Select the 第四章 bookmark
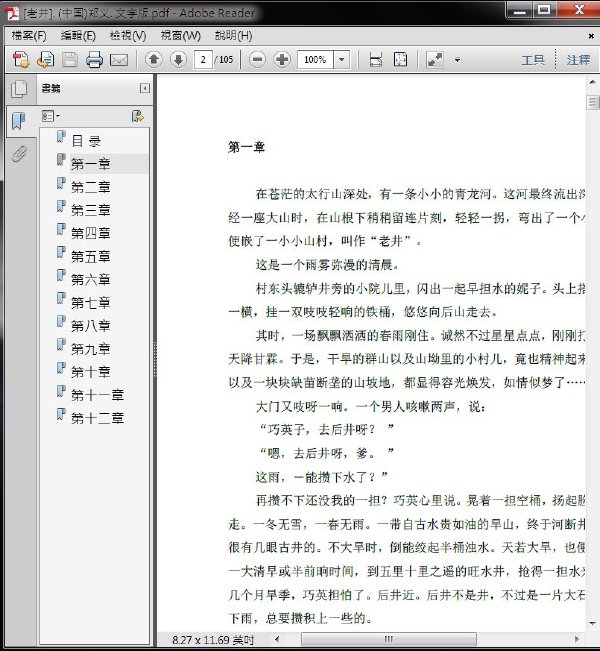The image size is (600, 651). (91, 233)
